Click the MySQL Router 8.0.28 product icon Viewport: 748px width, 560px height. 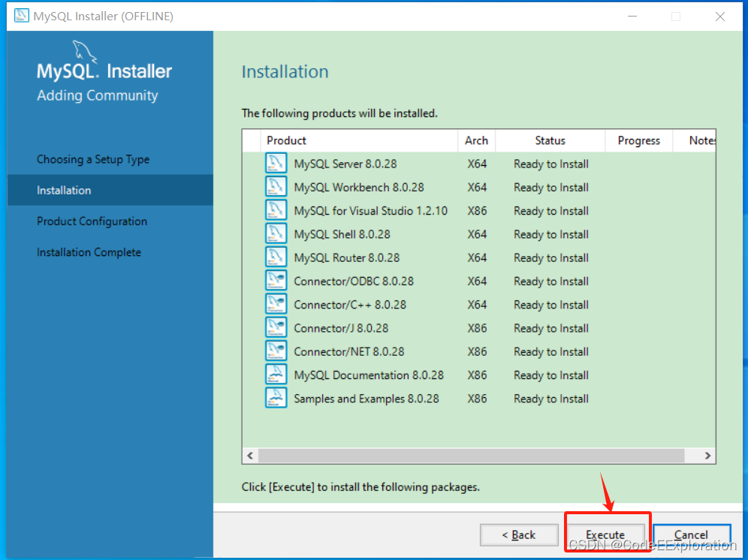276,257
